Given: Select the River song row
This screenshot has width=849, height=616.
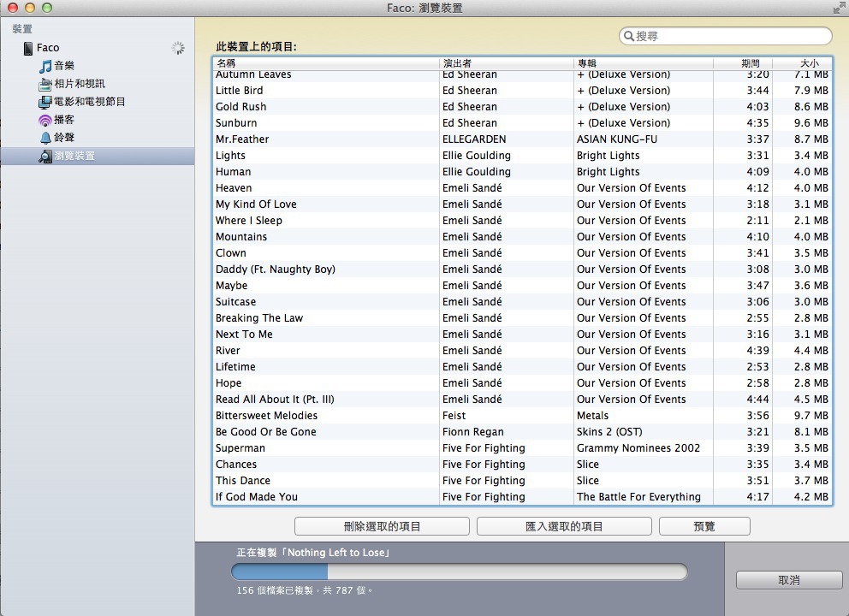Looking at the screenshot, I should [x=523, y=350].
